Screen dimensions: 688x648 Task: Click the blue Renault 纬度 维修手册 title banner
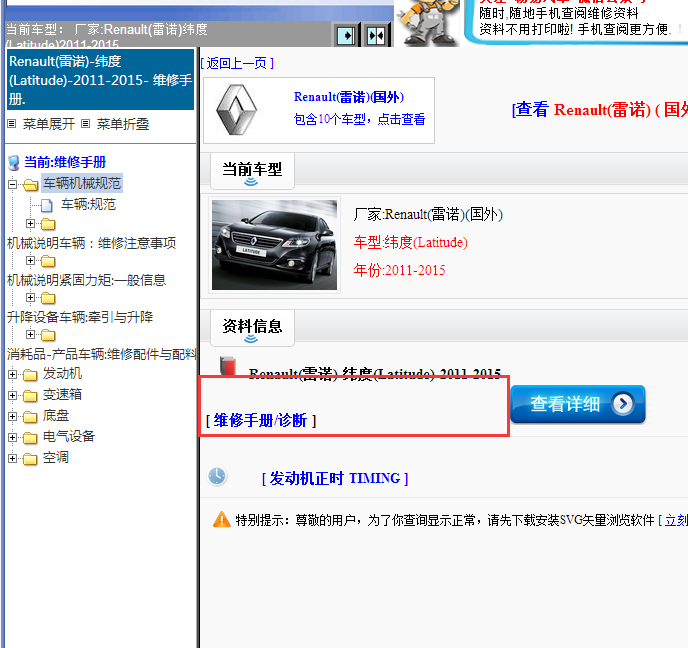100,80
